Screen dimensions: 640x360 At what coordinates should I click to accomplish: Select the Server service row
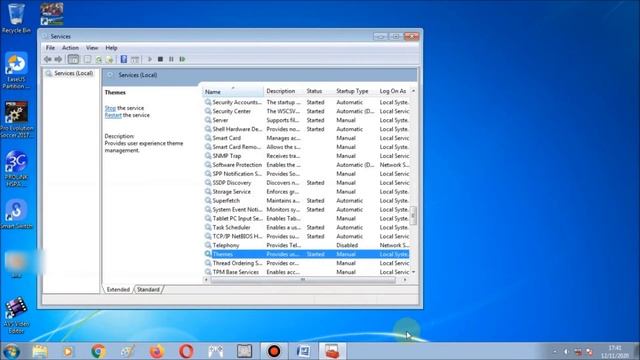coord(307,120)
